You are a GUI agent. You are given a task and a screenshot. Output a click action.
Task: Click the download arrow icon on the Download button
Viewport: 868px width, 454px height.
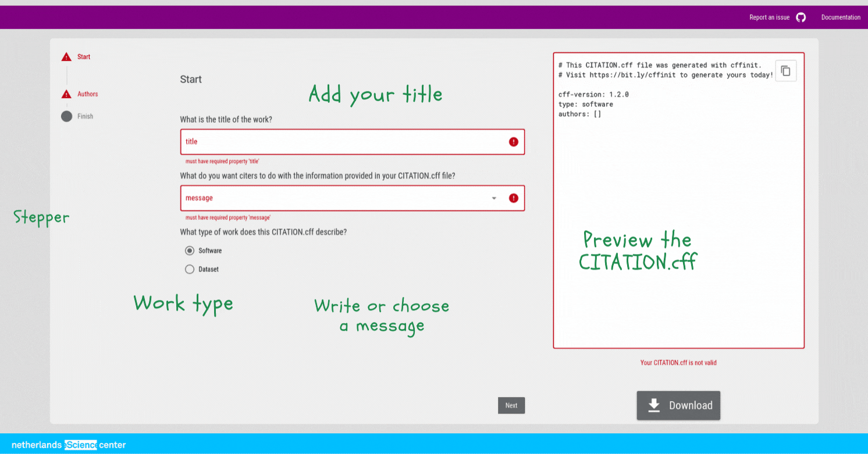(654, 405)
